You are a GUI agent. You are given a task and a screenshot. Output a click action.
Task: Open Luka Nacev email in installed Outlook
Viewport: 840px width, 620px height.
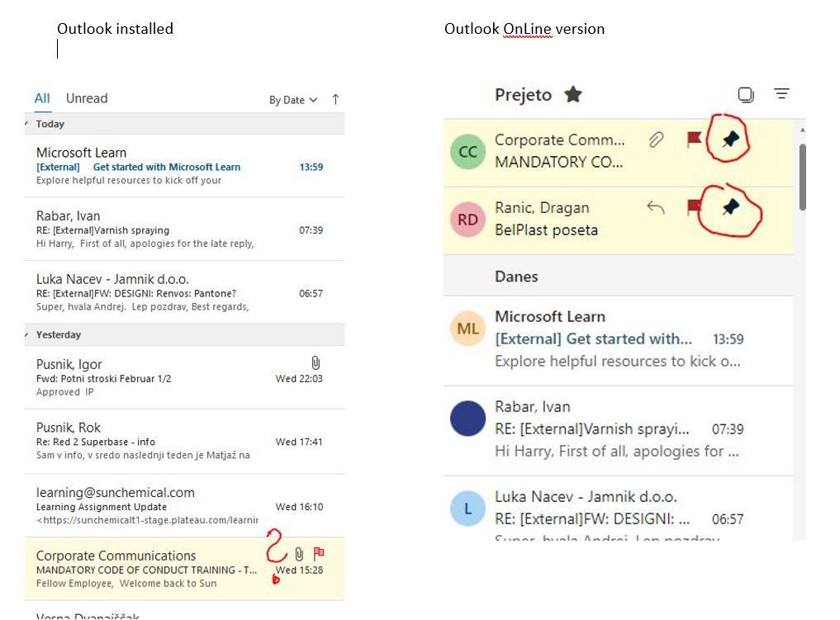(184, 292)
